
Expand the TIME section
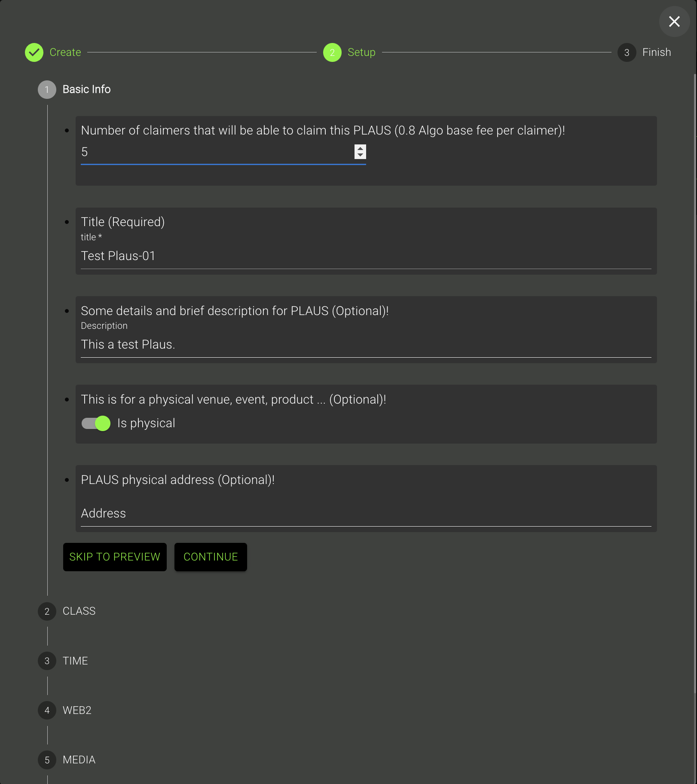pyautogui.click(x=75, y=661)
